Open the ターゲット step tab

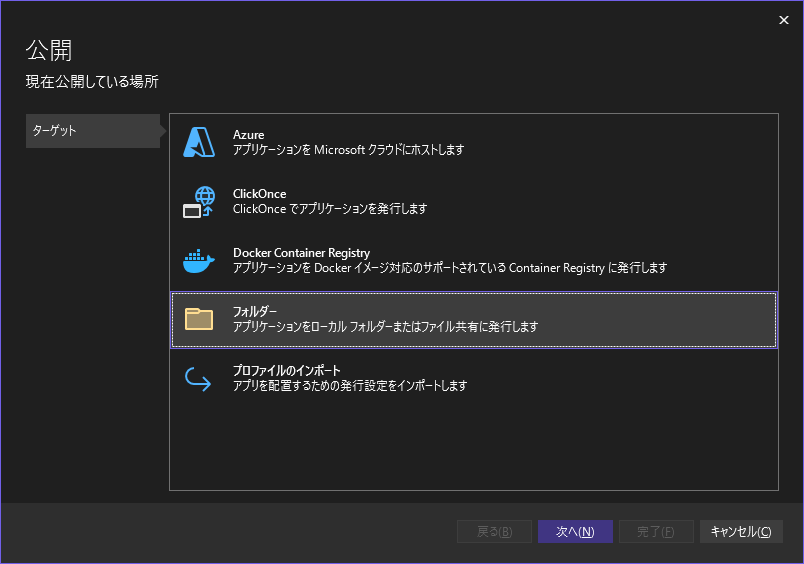point(93,131)
